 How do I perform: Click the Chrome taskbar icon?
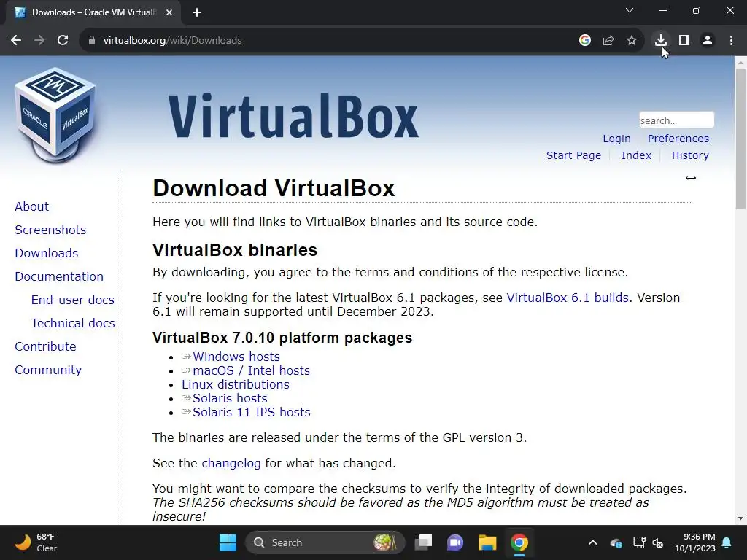[519, 542]
